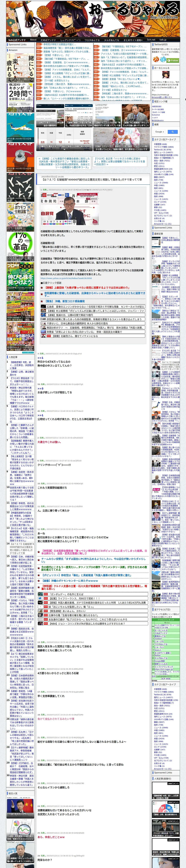
Task: Open the まとめサイト速報+ nav item
Action: [x=133, y=40]
